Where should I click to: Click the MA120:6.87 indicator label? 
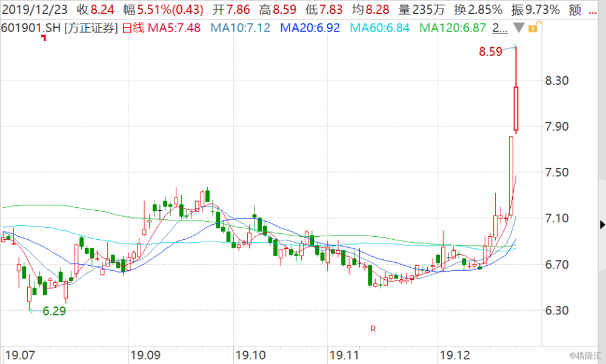pos(453,28)
